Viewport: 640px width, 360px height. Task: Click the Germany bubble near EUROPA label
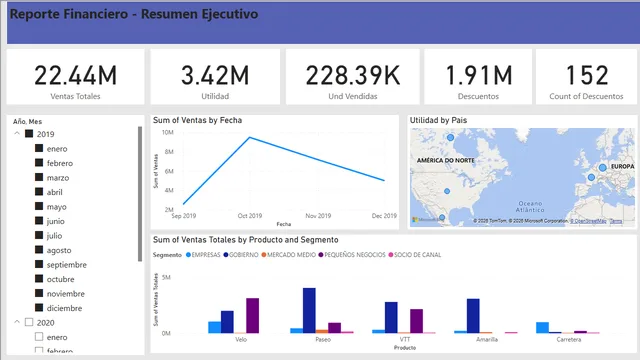(x=602, y=167)
